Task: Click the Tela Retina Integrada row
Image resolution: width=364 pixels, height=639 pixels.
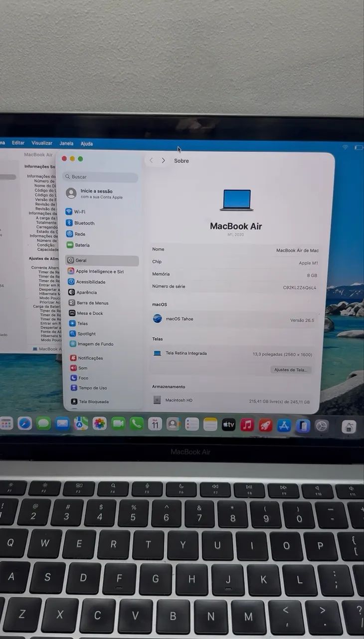Action: tap(233, 353)
